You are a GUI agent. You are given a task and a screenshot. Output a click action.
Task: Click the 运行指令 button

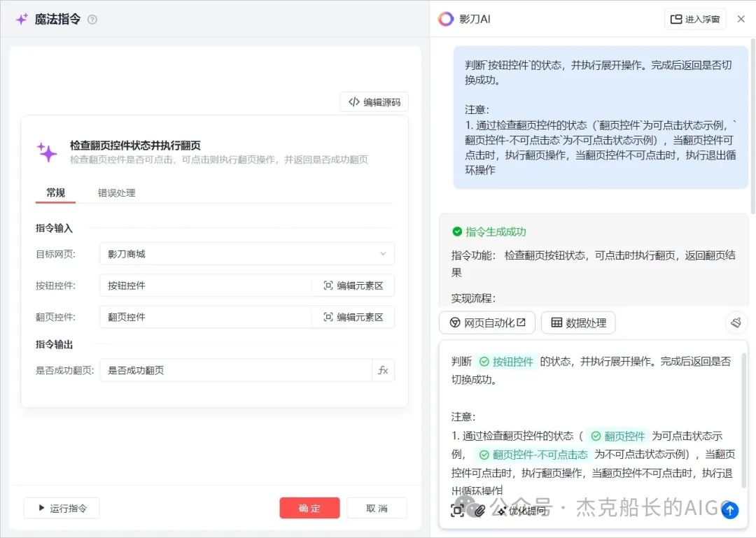click(x=62, y=508)
